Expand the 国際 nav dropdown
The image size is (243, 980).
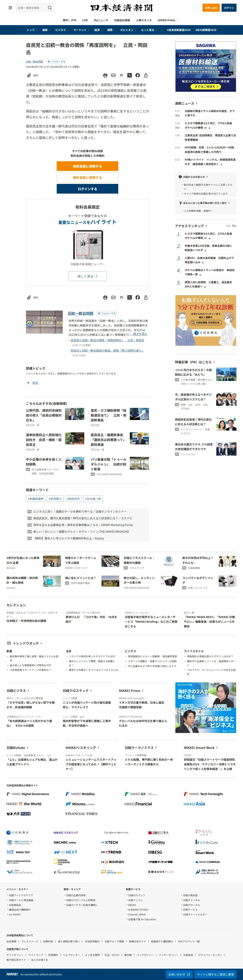coord(111,30)
